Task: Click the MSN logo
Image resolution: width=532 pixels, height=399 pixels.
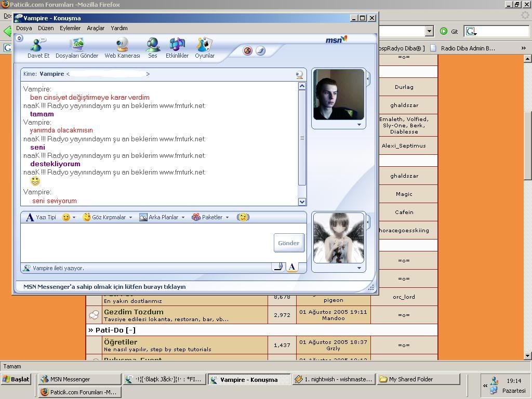Action: 336,39
